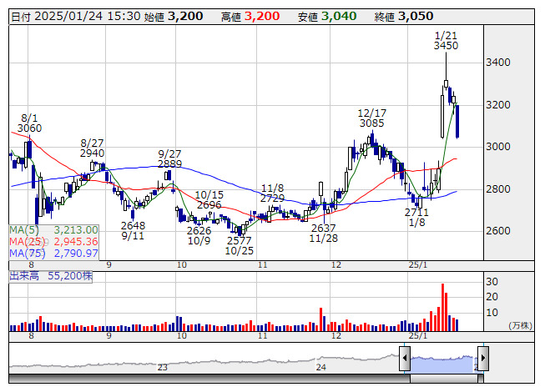Click the 8/1 high label at 3060
545x392 pixels.
tap(29, 123)
